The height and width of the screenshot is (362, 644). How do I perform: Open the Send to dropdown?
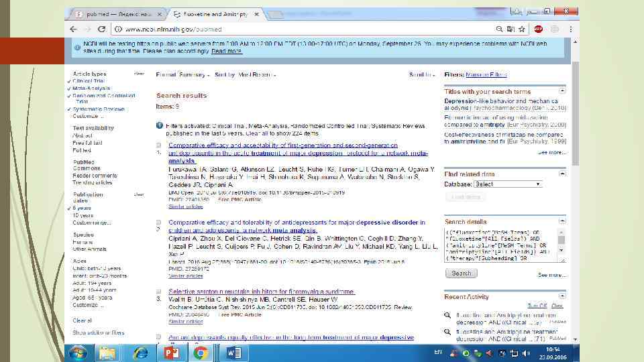pyautogui.click(x=422, y=74)
